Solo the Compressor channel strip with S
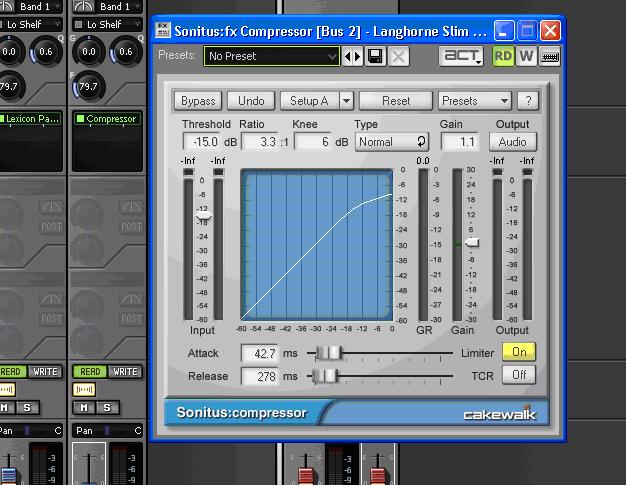626x485 pixels. pyautogui.click(x=107, y=408)
